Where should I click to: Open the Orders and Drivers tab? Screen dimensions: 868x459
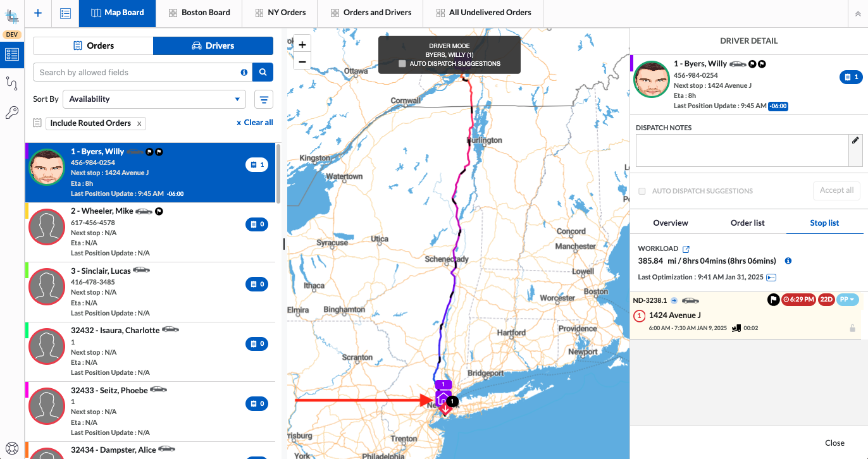(371, 13)
